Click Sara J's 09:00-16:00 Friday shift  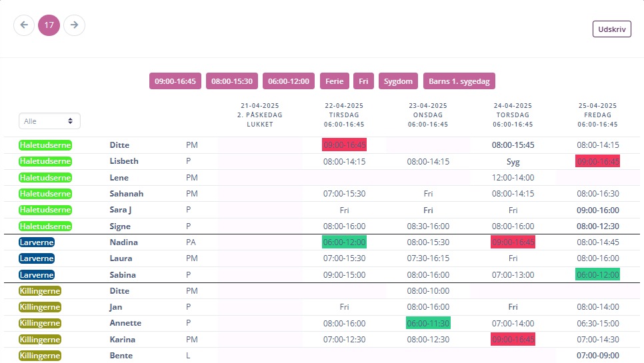pos(597,210)
